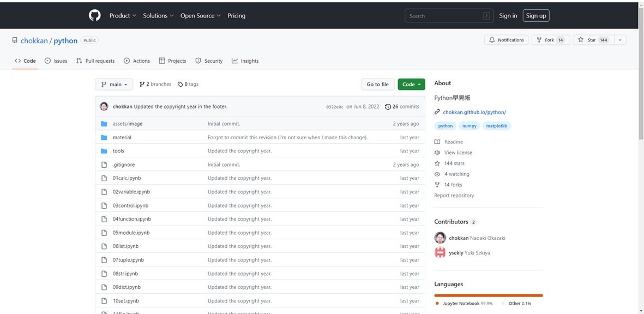
Task: Switch to the Actions tab
Action: pos(137,61)
